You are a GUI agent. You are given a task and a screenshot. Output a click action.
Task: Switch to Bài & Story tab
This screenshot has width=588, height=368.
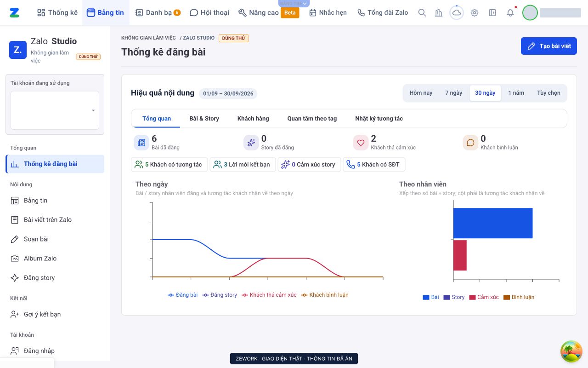[x=204, y=119]
